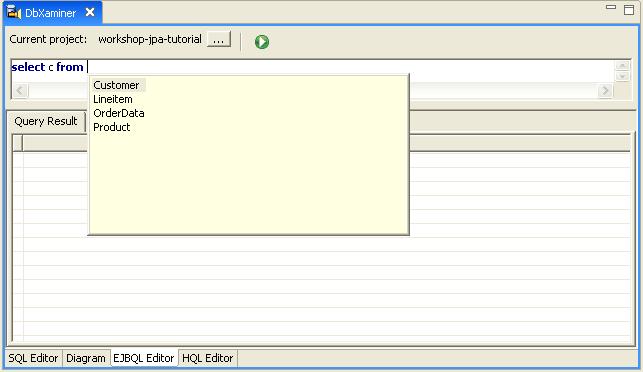This screenshot has width=643, height=372.
Task: Minimize the DbXaminer view panel
Action: (x=611, y=7)
